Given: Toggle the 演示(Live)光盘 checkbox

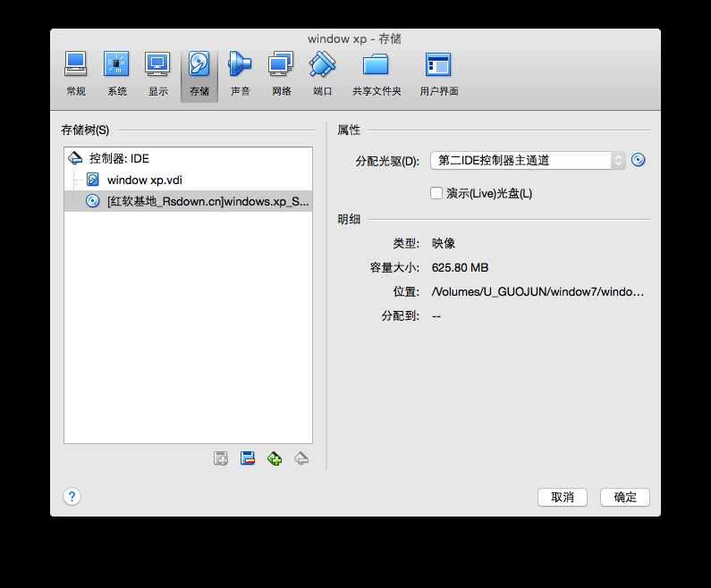Looking at the screenshot, I should coord(436,193).
